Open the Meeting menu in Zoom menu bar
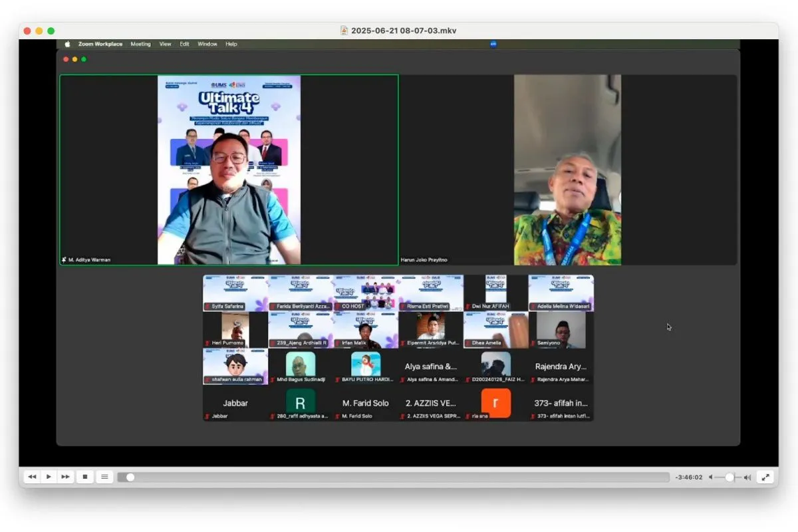 tap(140, 44)
